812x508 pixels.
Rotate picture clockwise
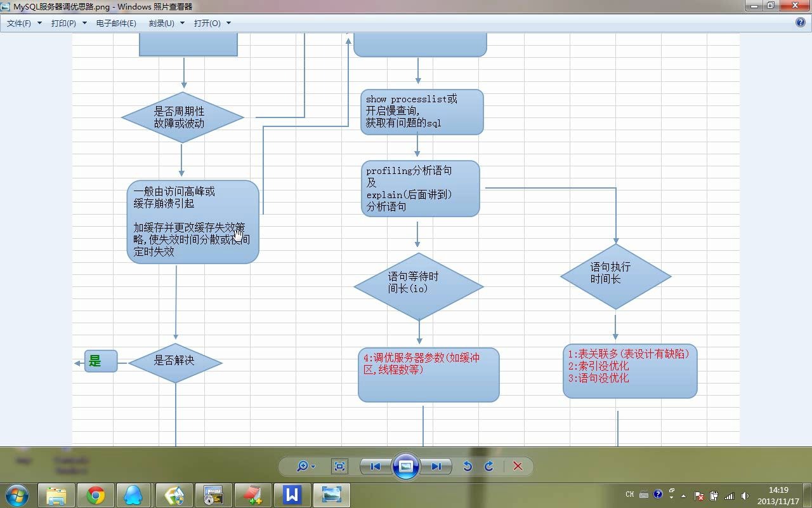489,466
